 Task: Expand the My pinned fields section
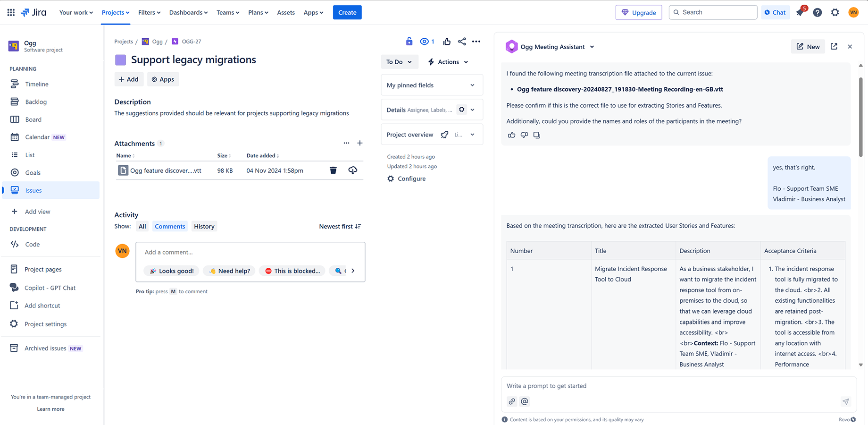tap(431, 85)
